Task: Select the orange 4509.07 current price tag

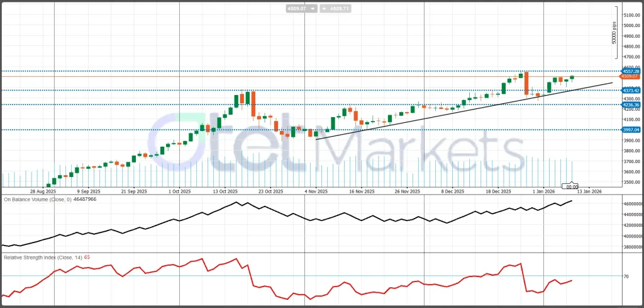Action: tap(630, 77)
